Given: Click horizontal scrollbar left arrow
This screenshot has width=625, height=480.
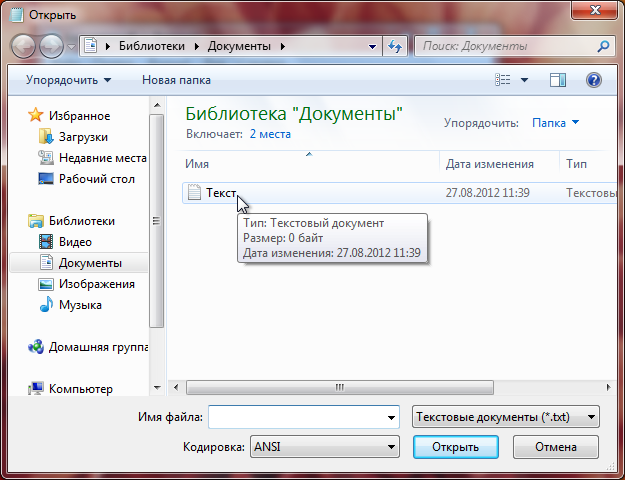Looking at the screenshot, I should (176, 387).
